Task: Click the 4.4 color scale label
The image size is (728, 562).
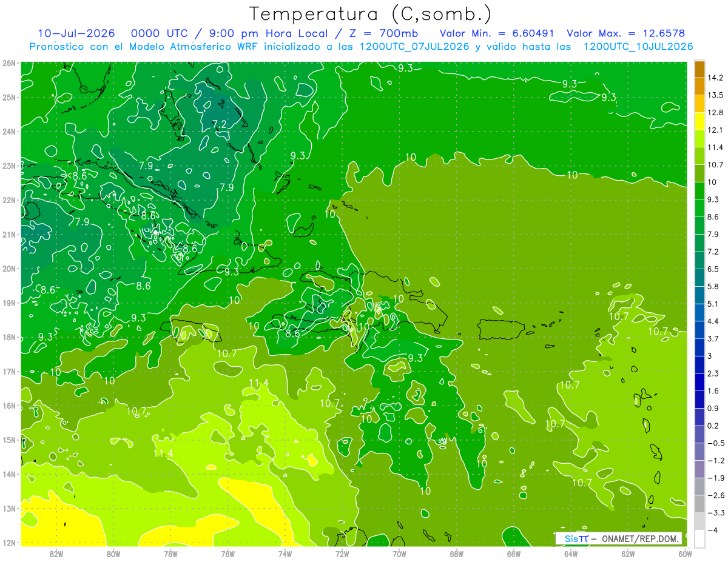Action: pyautogui.click(x=714, y=321)
